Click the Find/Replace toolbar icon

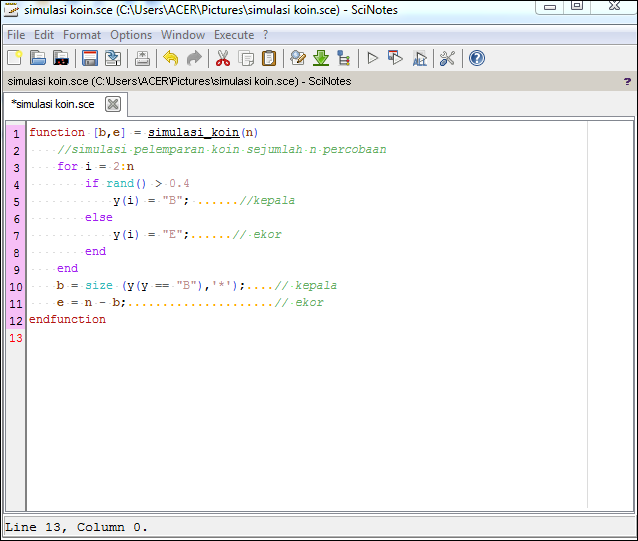[x=297, y=58]
